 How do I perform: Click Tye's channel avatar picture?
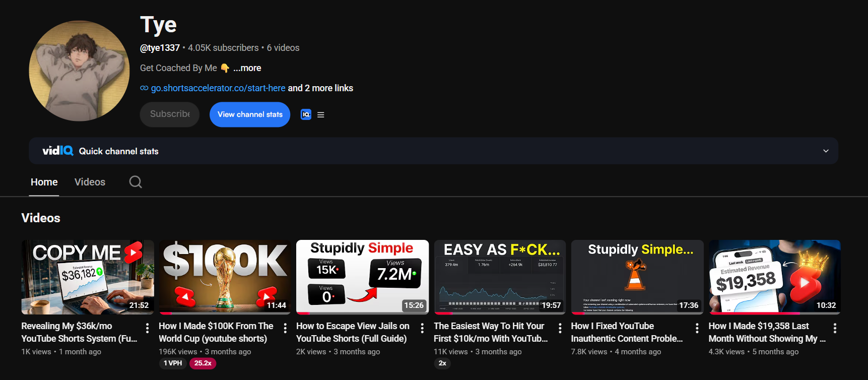coord(79,71)
